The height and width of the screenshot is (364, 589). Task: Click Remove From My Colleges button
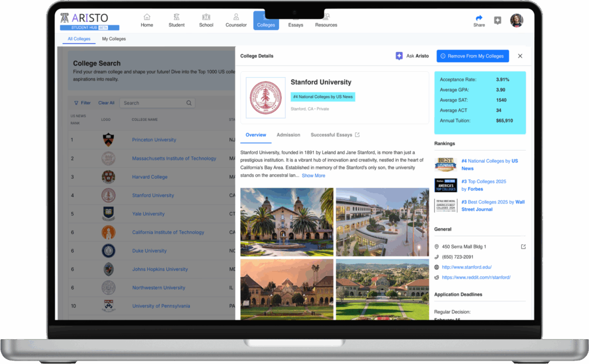point(473,56)
